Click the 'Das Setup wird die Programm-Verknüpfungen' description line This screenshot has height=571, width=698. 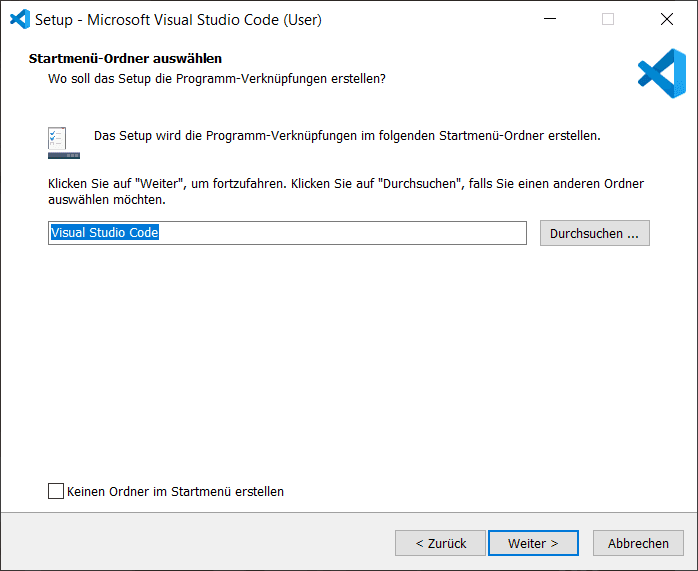(346, 135)
